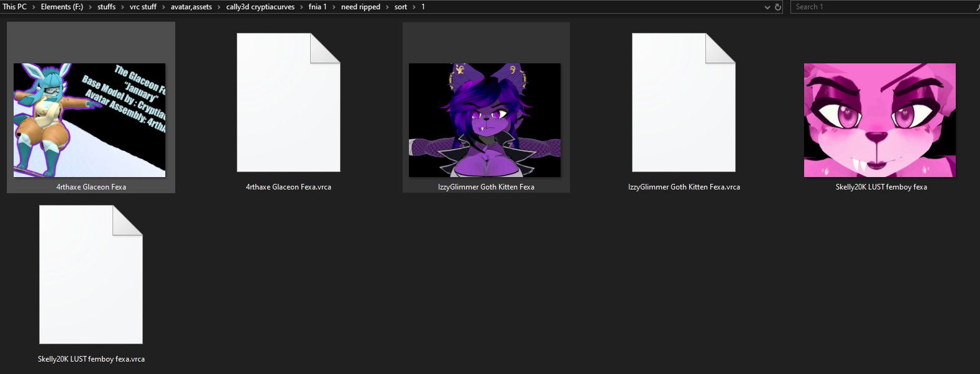
Task: Refresh the current folder view
Action: [778, 7]
